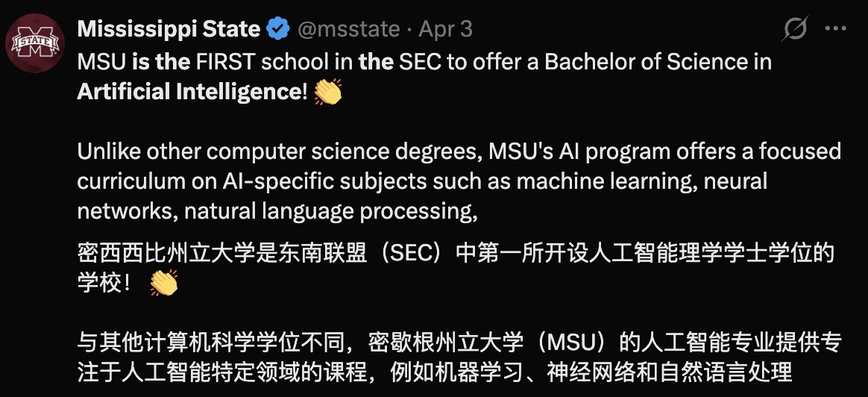Screen dimensions: 868x397
Task: Click the clapping emoji after Artificial Intelligence
Action: [x=328, y=92]
